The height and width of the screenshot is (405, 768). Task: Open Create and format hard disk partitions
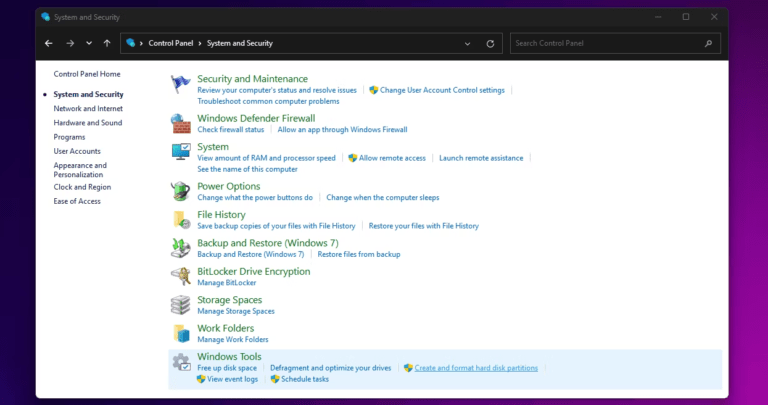pos(476,368)
